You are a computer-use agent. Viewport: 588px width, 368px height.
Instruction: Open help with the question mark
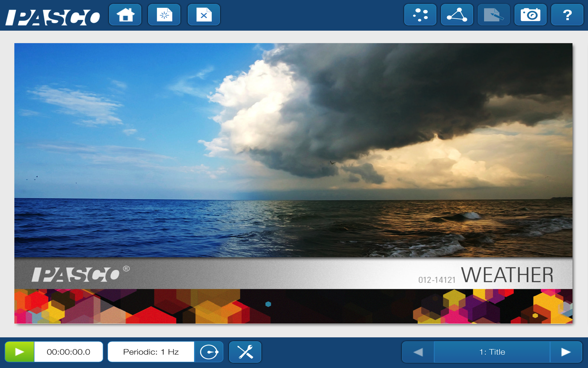[x=567, y=15]
